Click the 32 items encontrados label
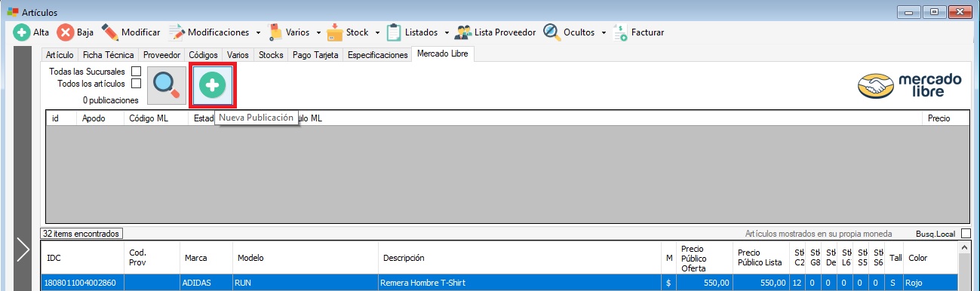The width and height of the screenshot is (980, 291). (x=81, y=234)
